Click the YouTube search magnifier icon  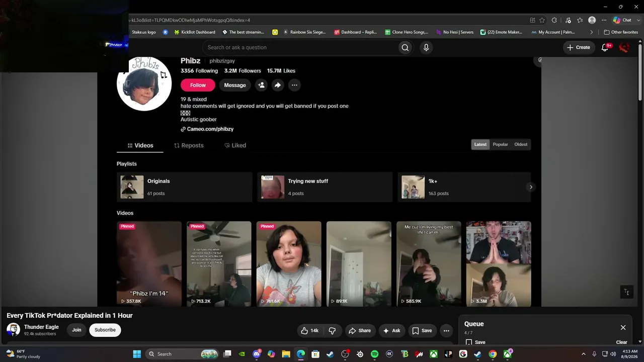coord(405,47)
